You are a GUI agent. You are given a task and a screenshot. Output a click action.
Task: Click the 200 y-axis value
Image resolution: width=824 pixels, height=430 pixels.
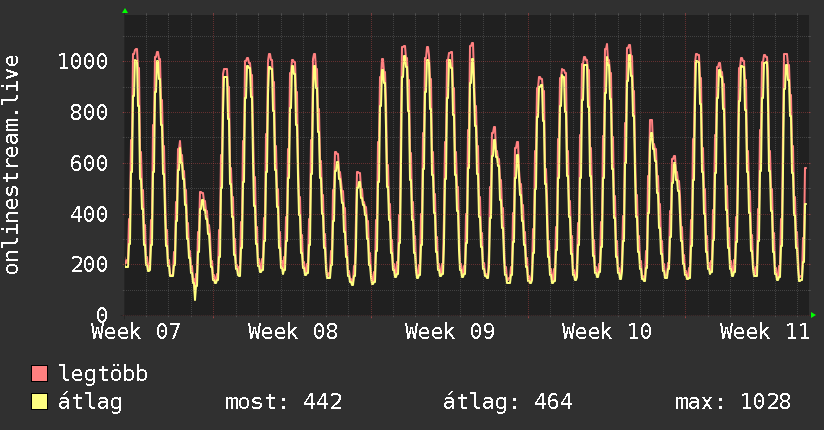pyautogui.click(x=89, y=265)
